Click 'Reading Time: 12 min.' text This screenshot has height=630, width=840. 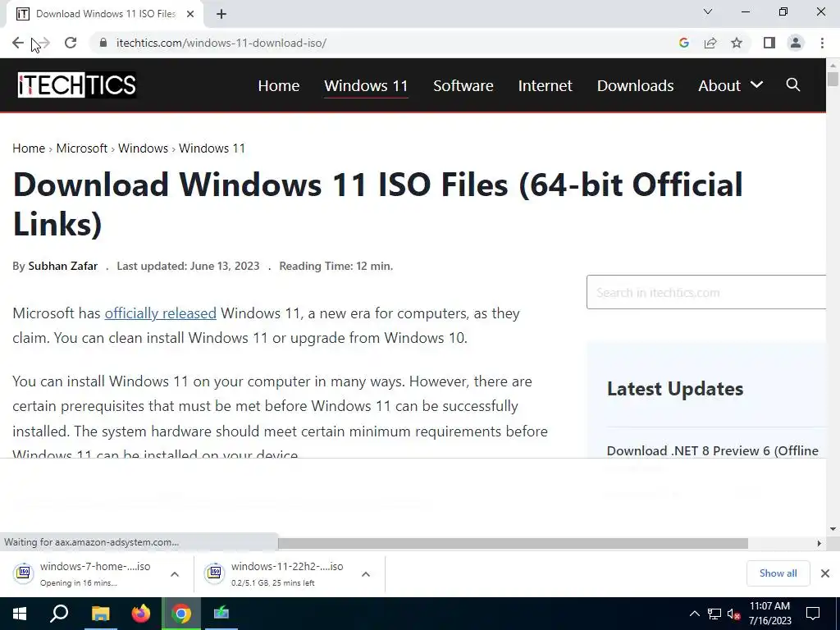pyautogui.click(x=336, y=266)
